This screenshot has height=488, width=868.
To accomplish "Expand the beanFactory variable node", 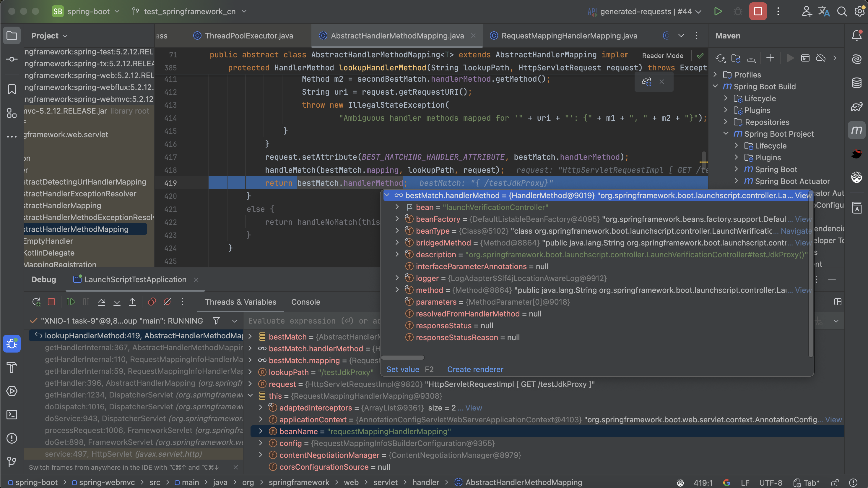I will [397, 219].
